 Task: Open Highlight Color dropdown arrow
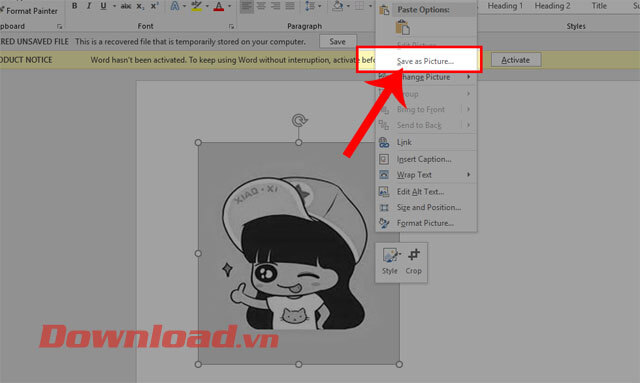point(207,6)
